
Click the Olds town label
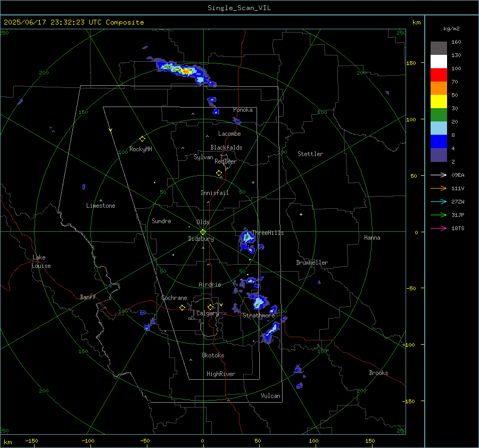coord(203,222)
